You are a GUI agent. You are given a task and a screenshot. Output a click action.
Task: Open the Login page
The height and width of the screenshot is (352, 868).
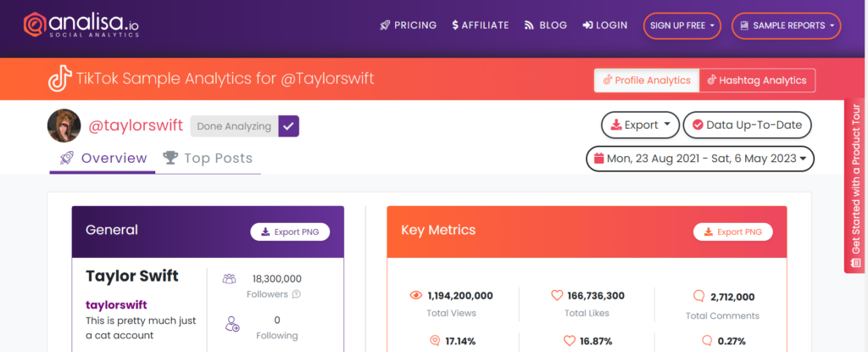coord(605,25)
